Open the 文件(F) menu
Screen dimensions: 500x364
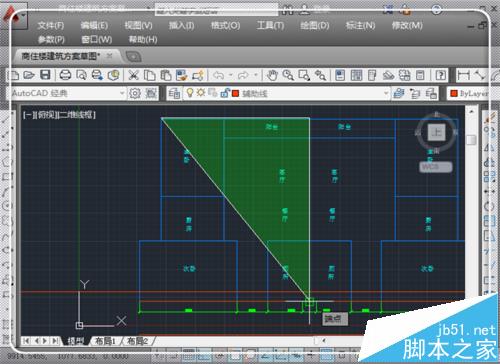51,25
